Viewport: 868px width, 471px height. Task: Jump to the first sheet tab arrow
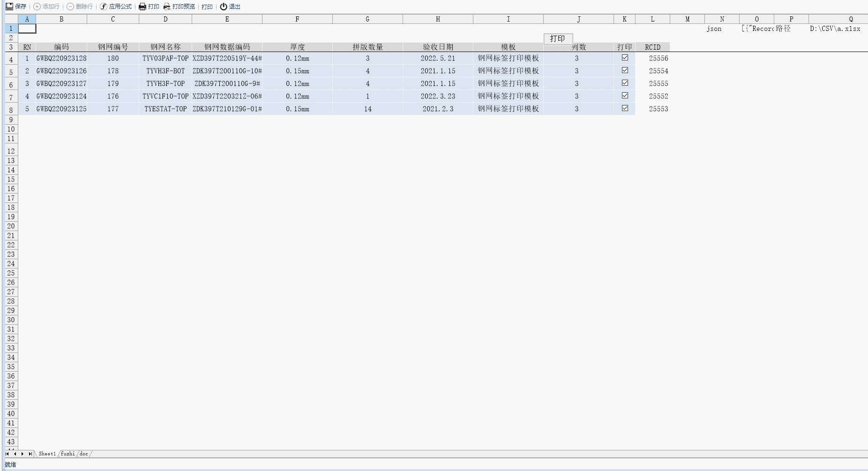(7, 454)
